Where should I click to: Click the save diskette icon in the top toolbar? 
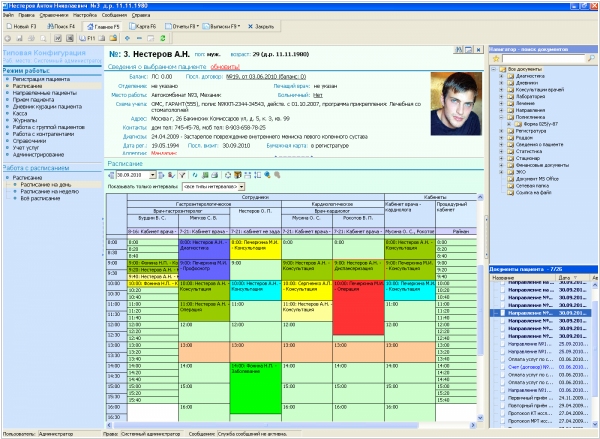tap(19, 38)
